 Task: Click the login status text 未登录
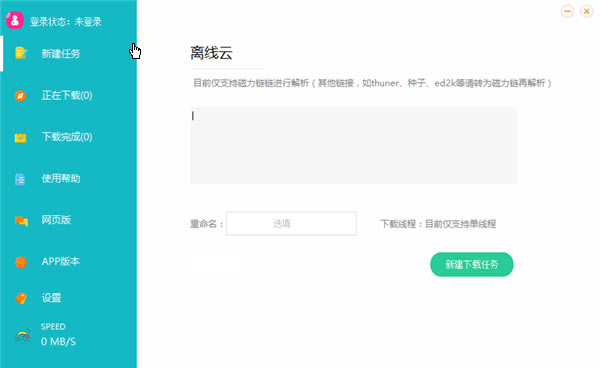tap(88, 21)
